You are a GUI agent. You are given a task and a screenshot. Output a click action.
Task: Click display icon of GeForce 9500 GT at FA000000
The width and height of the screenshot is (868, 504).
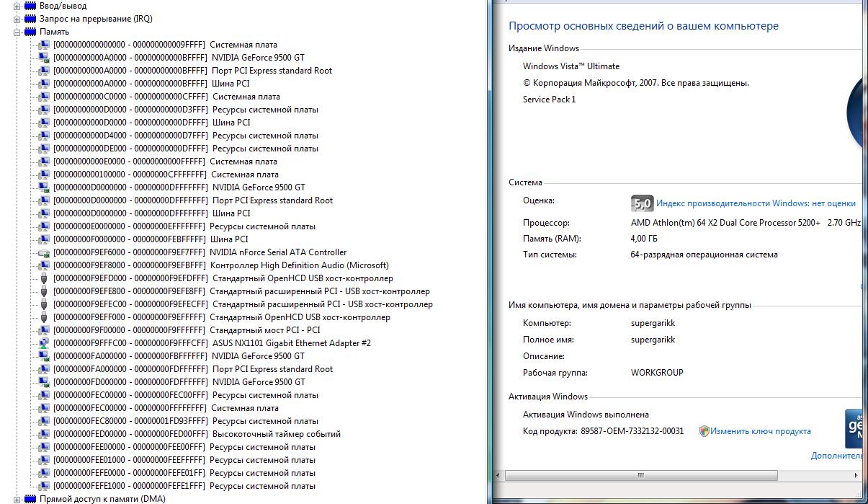click(x=43, y=356)
